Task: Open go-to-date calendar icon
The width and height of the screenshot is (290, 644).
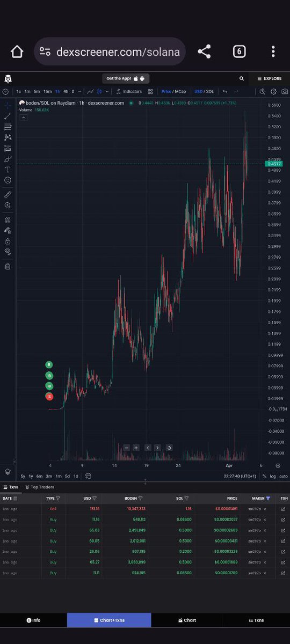Action: point(88,476)
